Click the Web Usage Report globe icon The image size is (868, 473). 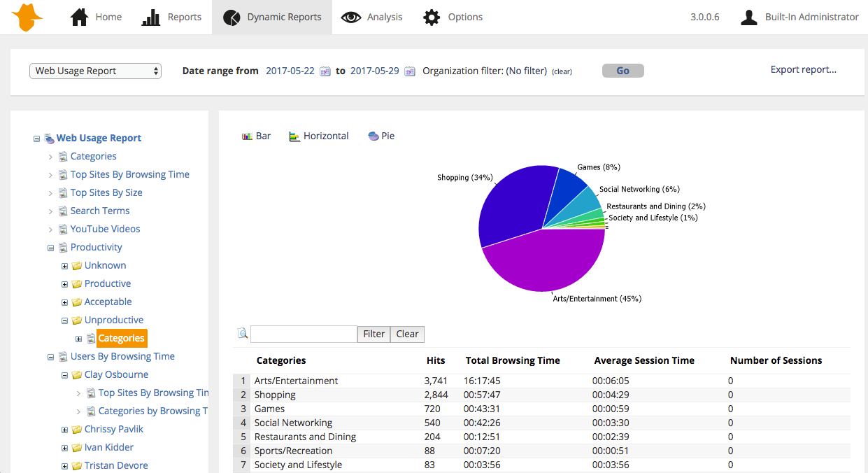pyautogui.click(x=48, y=138)
